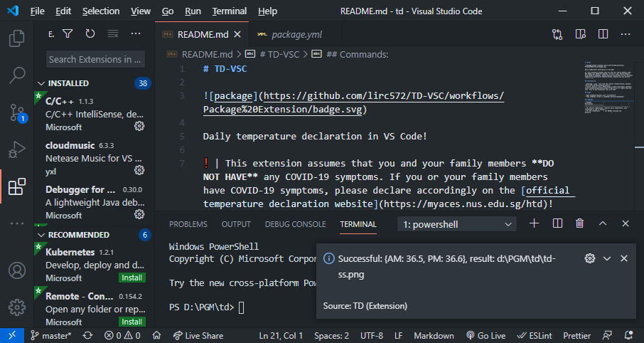Switch to the OUTPUT panel tab
Image resolution: width=644 pixels, height=343 pixels.
(236, 224)
